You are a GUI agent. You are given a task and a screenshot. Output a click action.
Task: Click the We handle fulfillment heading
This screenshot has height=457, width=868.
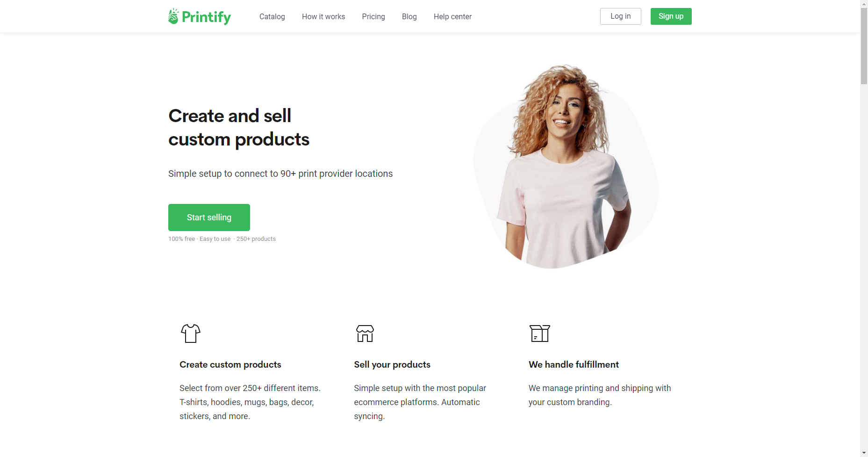point(574,364)
